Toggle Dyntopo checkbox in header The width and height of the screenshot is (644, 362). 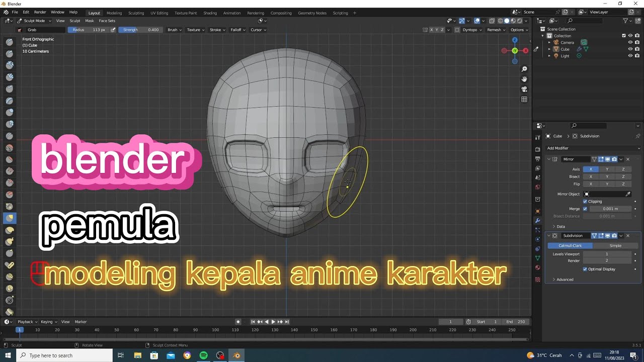pos(457,30)
